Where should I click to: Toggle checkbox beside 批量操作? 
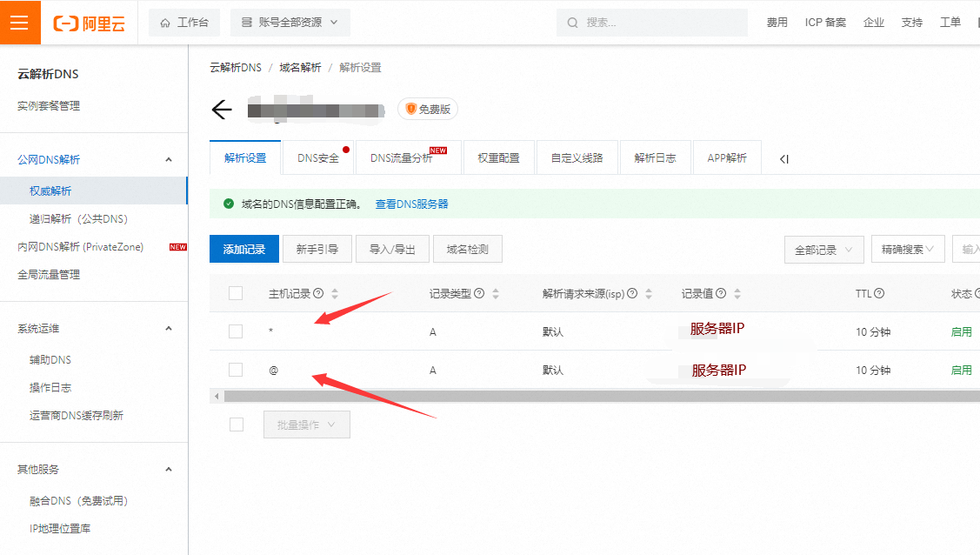click(237, 425)
